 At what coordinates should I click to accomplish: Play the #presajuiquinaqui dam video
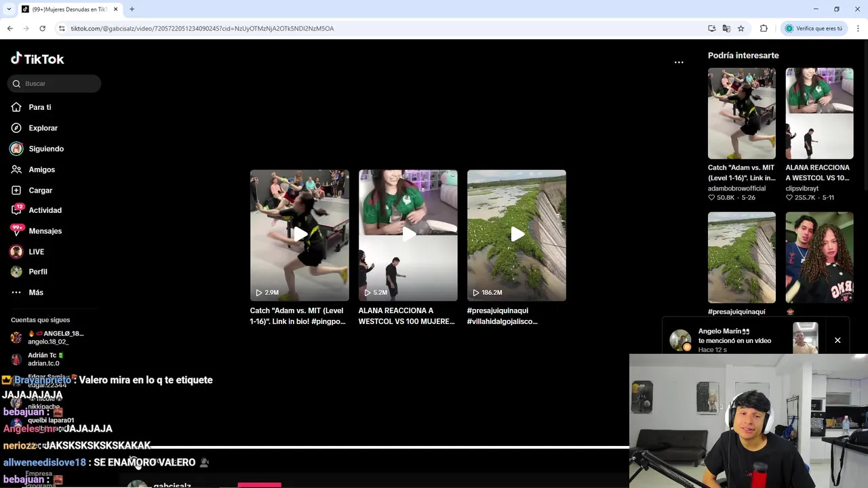[517, 235]
